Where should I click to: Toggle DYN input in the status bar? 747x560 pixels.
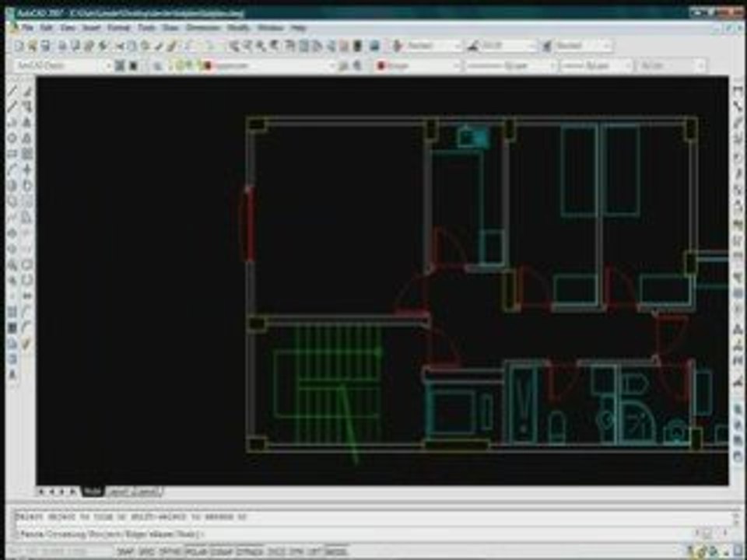point(296,552)
